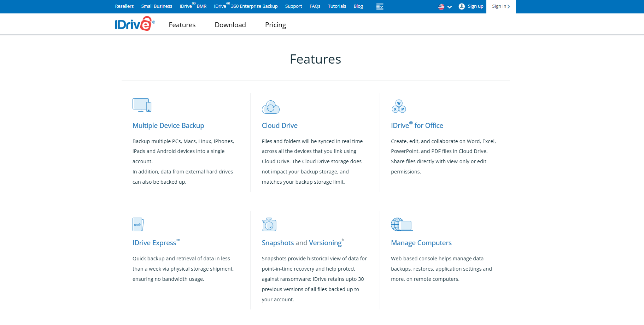The width and height of the screenshot is (644, 325).
Task: Open the Manage Computers heading link
Action: pos(421,243)
